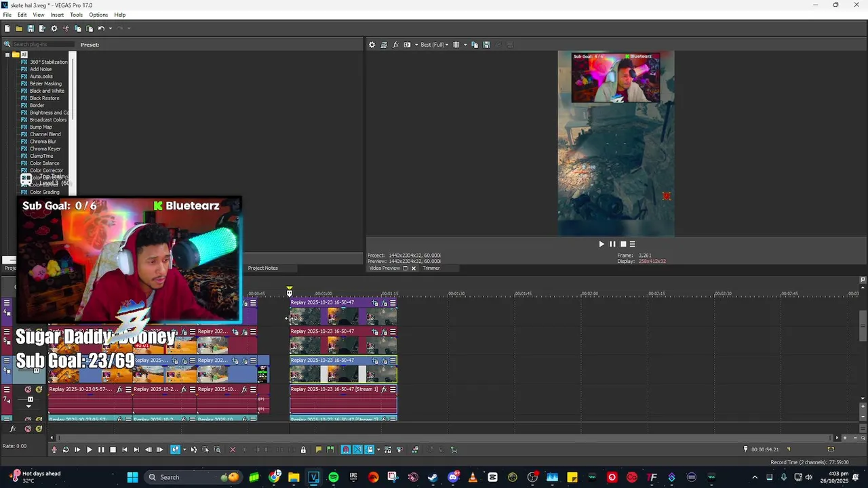Screen dimensions: 868x488
Task: Open project Properties gear in main toolbar
Action: click(x=54, y=28)
